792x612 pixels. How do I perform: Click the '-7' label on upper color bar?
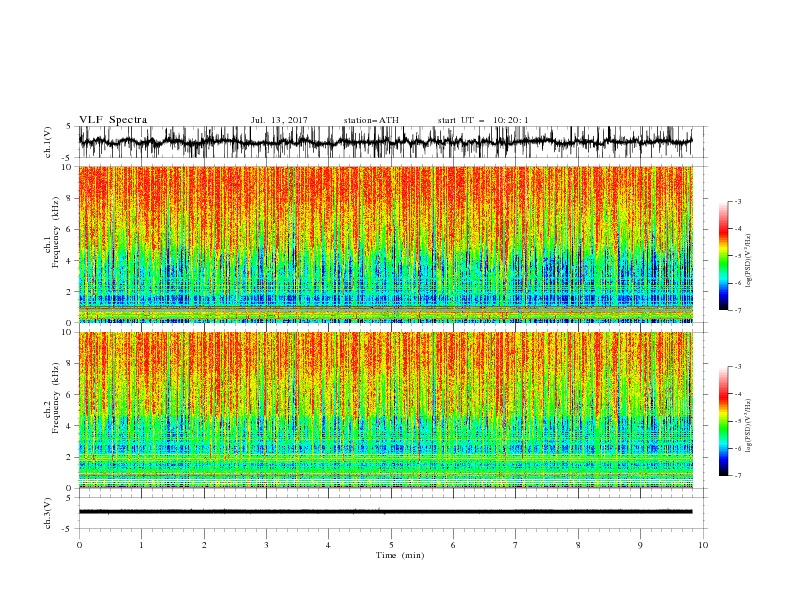737,311
